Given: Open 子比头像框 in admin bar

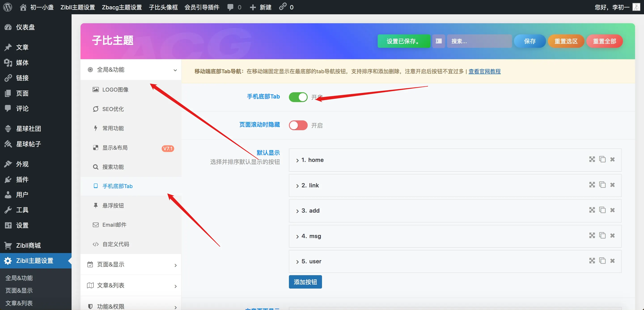Looking at the screenshot, I should tap(163, 7).
